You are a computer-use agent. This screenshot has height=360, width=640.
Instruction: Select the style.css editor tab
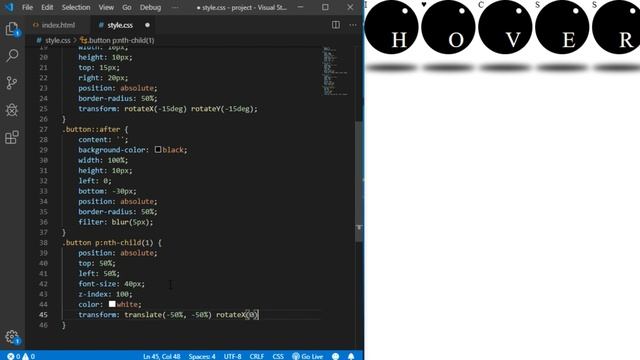(x=120, y=25)
